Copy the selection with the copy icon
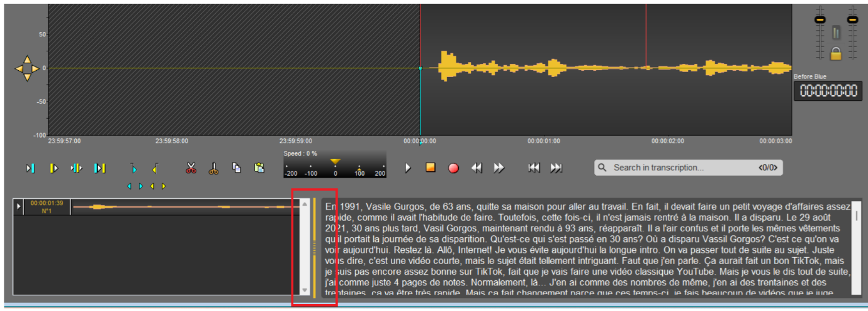Screen dimensions: 868x311 pyautogui.click(x=236, y=168)
